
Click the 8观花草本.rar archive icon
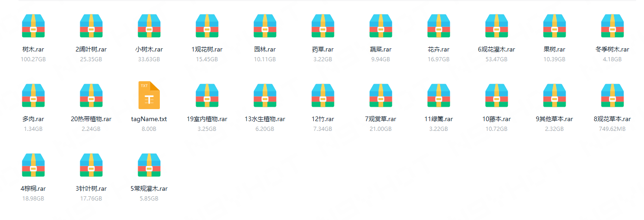(612, 95)
